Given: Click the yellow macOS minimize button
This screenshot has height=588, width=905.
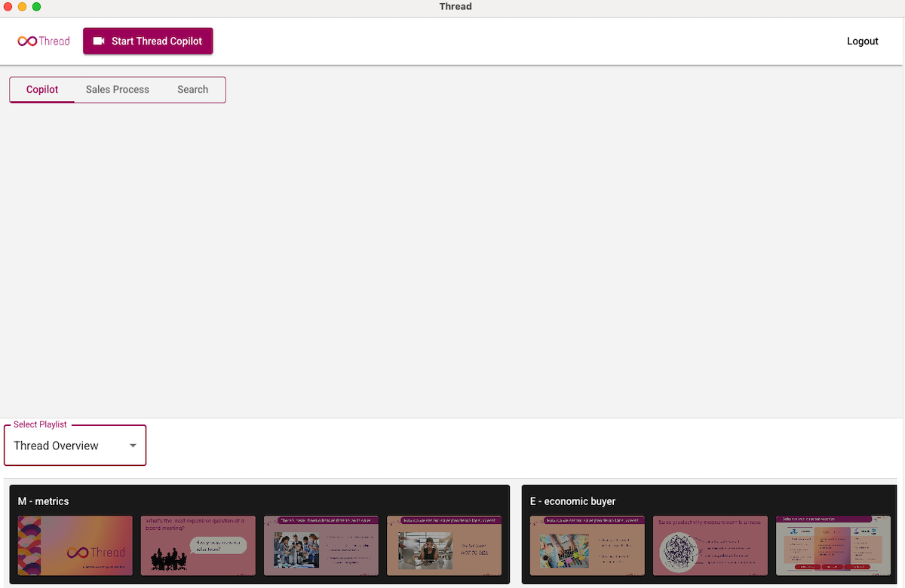Looking at the screenshot, I should (x=22, y=7).
